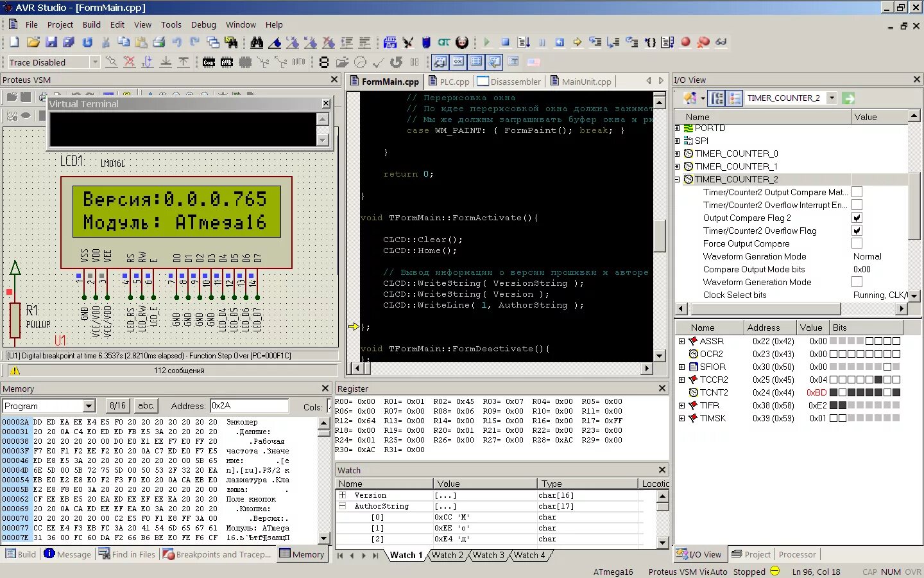Open the Trace Disabled dropdown
This screenshot has width=924, height=578.
(x=95, y=62)
